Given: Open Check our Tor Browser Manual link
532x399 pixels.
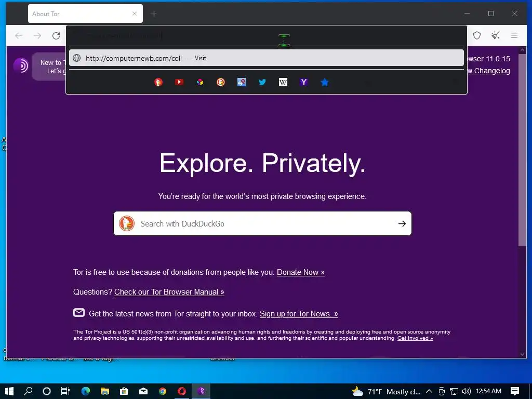Looking at the screenshot, I should (x=169, y=292).
